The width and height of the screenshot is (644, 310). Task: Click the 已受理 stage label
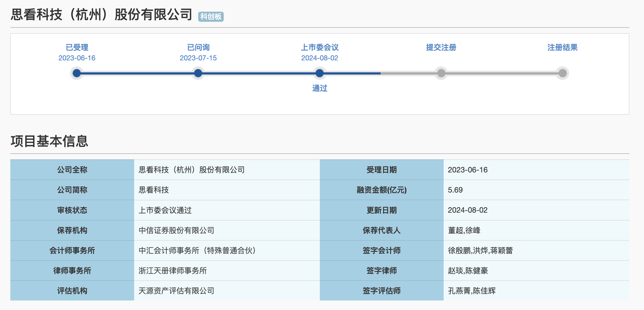[x=77, y=47]
